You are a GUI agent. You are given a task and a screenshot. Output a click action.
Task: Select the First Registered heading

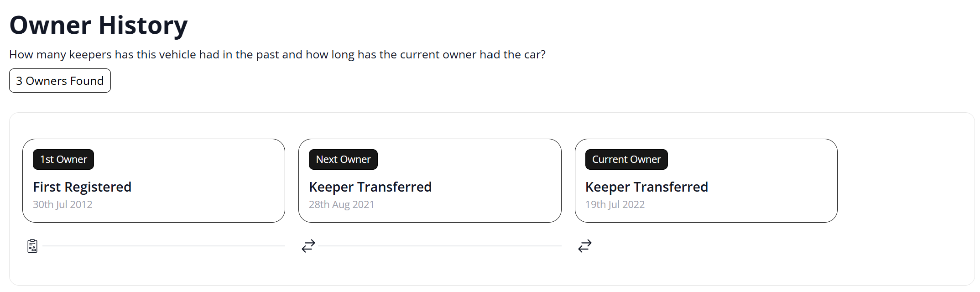82,187
